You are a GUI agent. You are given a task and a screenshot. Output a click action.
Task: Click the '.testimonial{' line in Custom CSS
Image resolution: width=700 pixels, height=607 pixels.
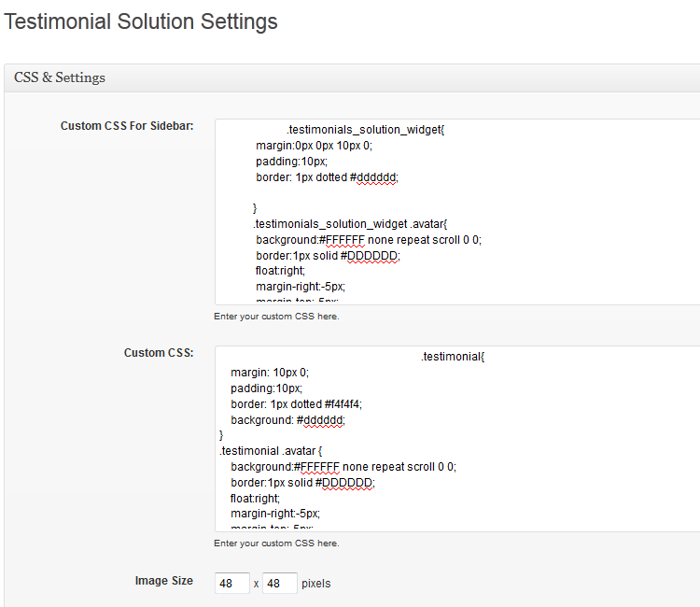[453, 357]
